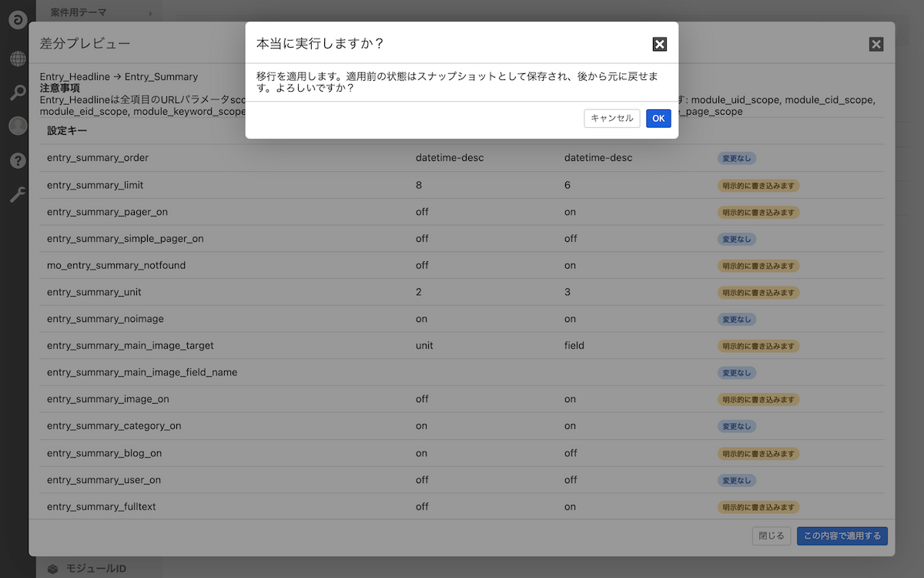Click 明示的に書き込みます badge in mo_entry_summary_notfound row
The image size is (924, 578).
click(758, 265)
